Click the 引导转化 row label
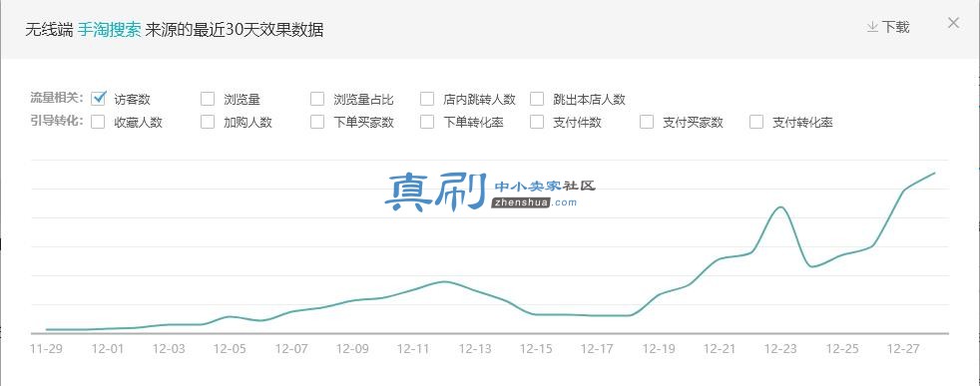 click(x=57, y=121)
